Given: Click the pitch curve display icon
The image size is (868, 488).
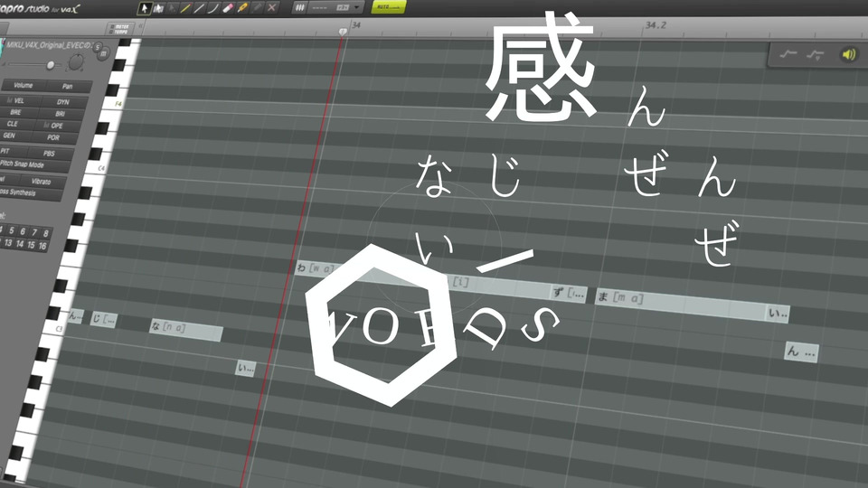Looking at the screenshot, I should (788, 53).
